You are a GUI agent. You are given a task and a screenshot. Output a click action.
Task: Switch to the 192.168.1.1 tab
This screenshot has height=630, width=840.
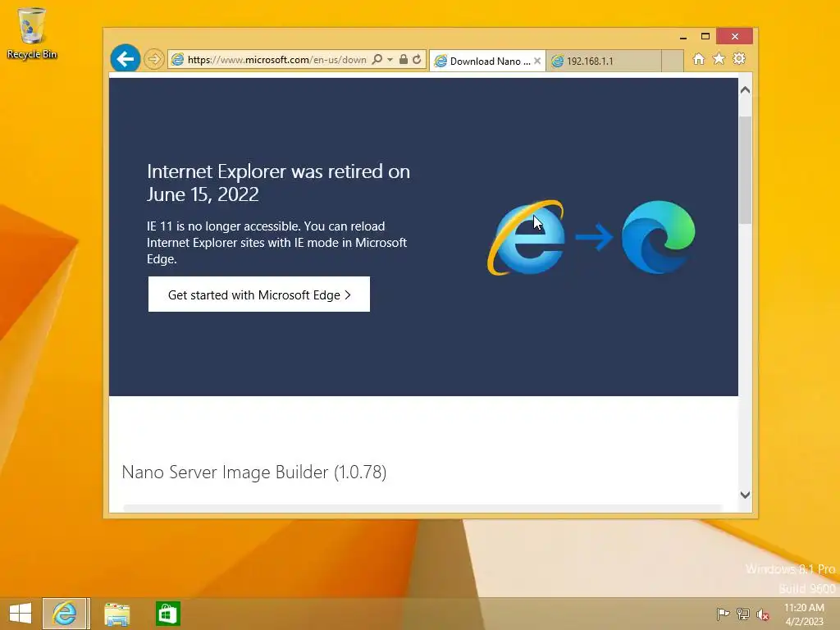tap(604, 61)
